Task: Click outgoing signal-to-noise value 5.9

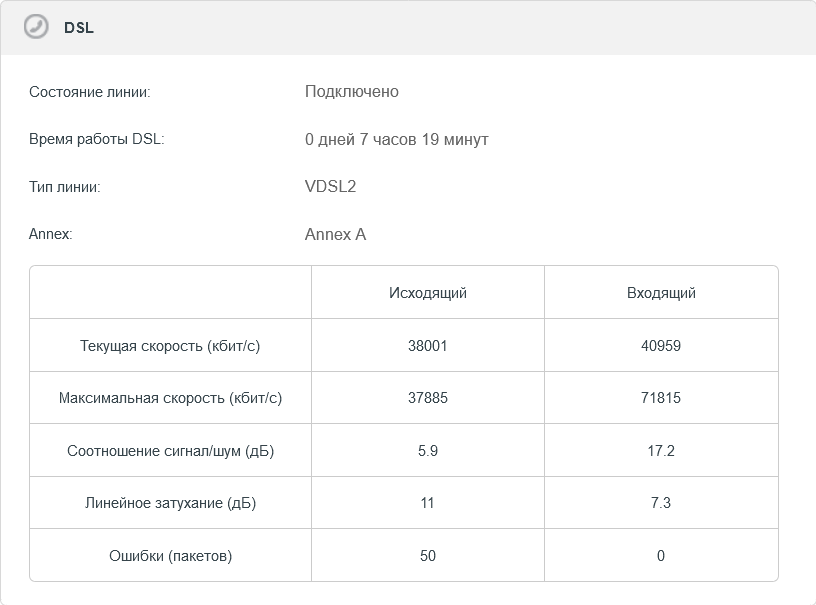Action: [428, 451]
